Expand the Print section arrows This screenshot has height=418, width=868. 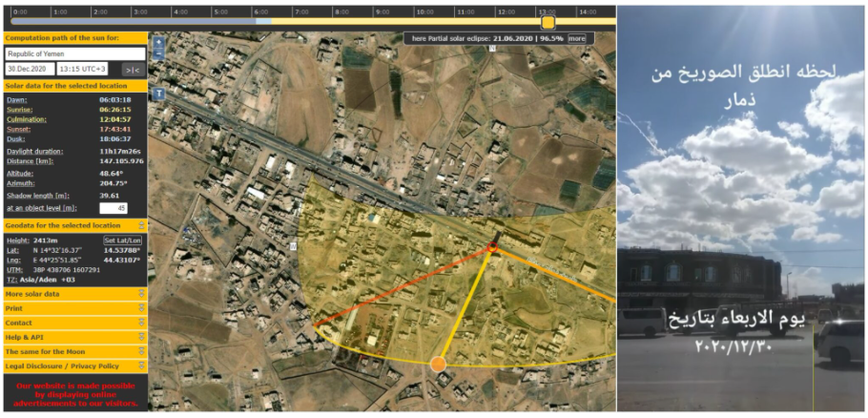(x=141, y=308)
